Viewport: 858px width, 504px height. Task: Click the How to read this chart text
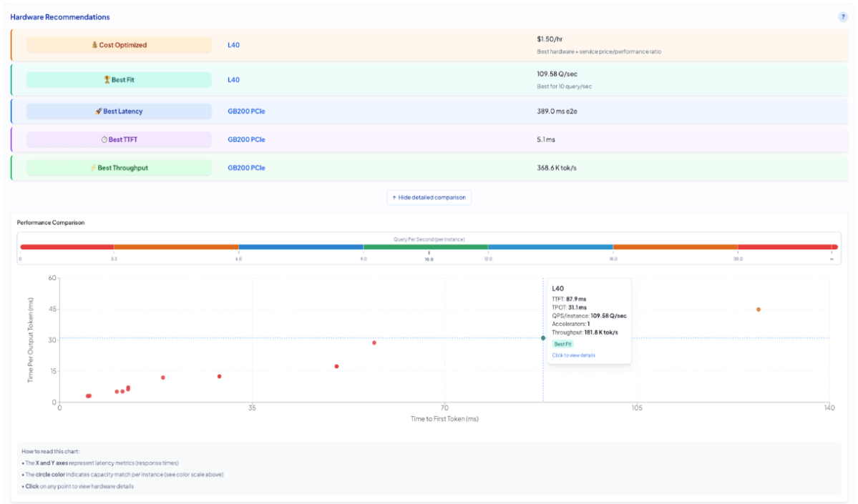[x=50, y=452]
